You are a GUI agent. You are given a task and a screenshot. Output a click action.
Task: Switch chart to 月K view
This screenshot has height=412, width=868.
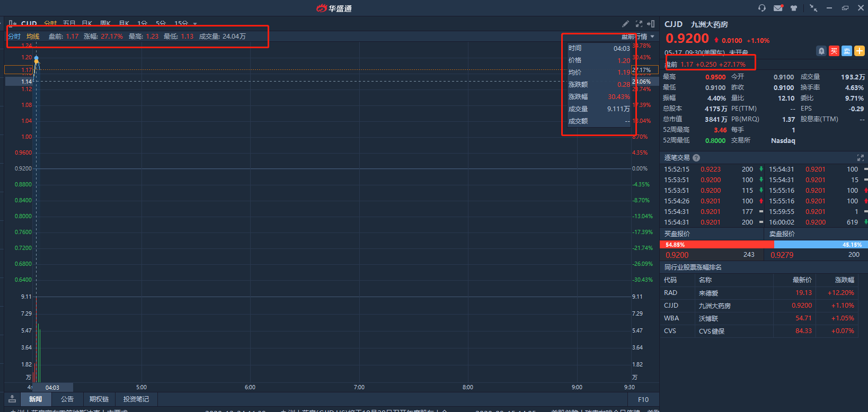point(124,24)
